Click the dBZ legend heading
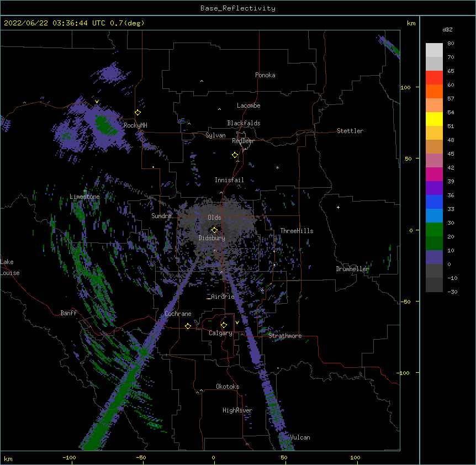The height and width of the screenshot is (465, 476). coord(447,29)
